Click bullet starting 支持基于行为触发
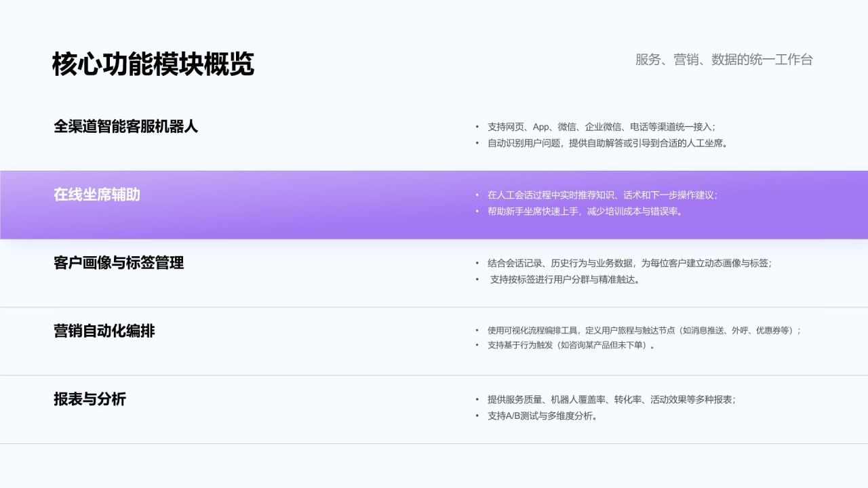868x488 pixels. [571, 345]
